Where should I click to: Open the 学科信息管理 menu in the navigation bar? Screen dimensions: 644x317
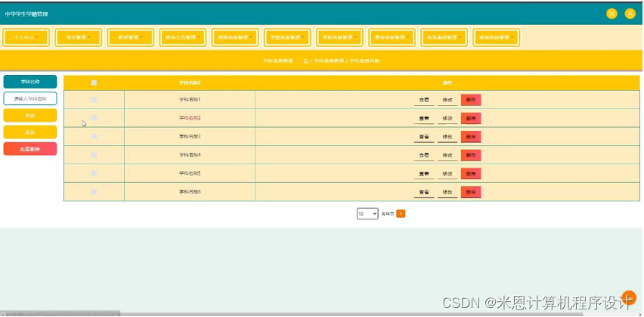[339, 37]
